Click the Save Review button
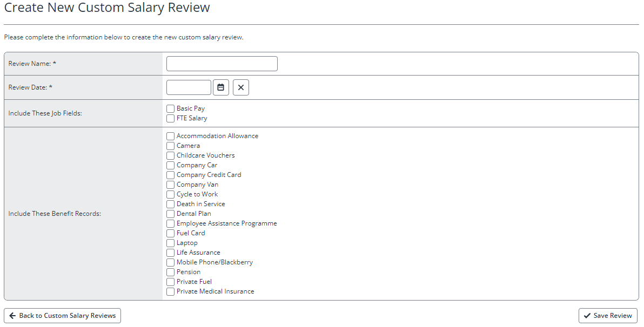The width and height of the screenshot is (644, 327). click(x=608, y=316)
